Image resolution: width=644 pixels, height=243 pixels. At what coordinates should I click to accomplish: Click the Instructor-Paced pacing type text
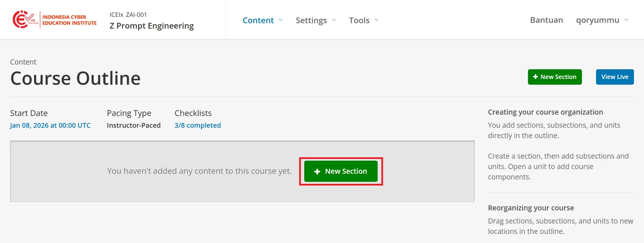[134, 125]
